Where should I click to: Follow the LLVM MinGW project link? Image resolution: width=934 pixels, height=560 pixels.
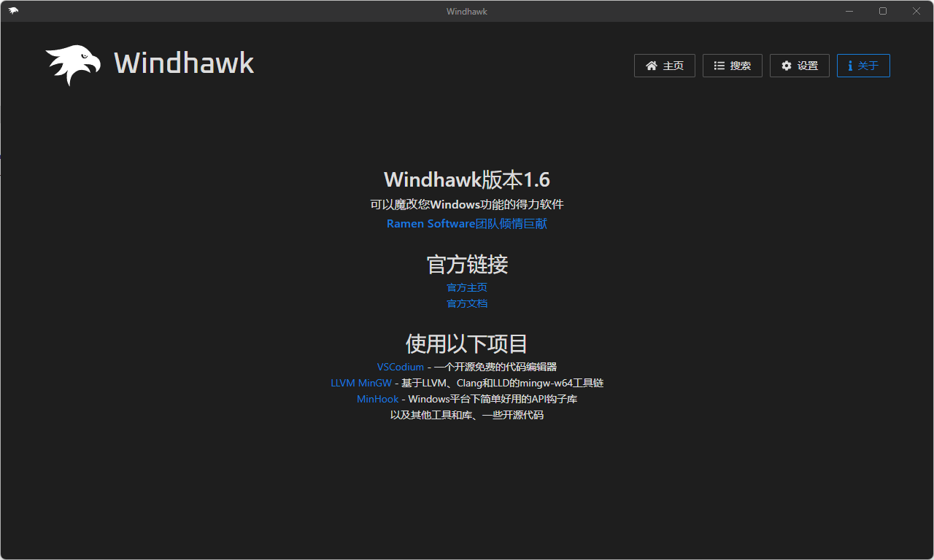(361, 383)
